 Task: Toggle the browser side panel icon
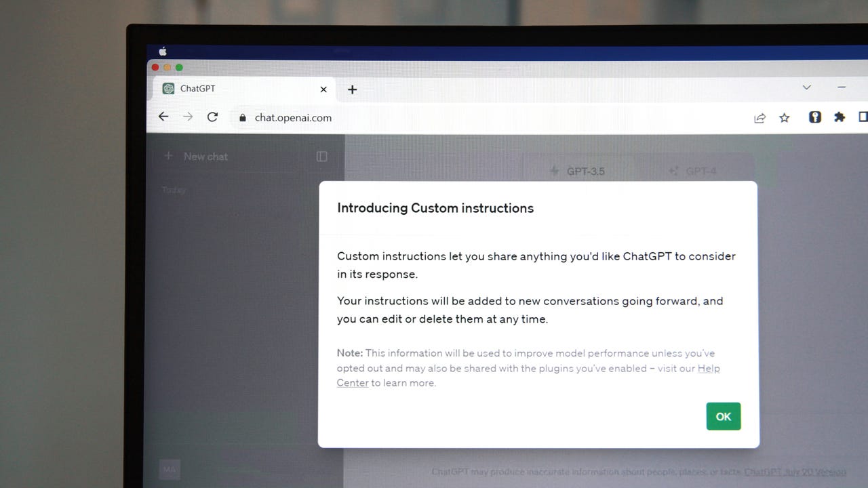(863, 117)
